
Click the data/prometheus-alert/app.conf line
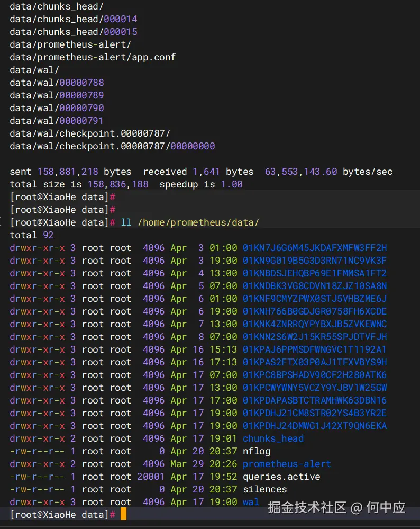tap(93, 57)
